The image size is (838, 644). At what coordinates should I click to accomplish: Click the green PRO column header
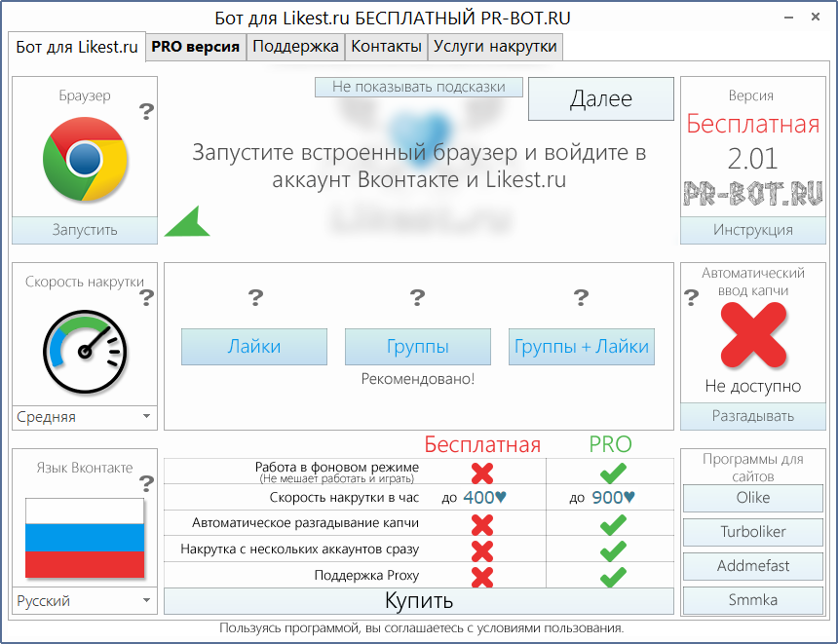click(610, 444)
